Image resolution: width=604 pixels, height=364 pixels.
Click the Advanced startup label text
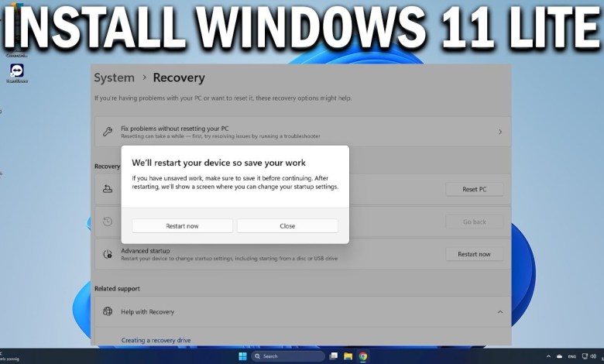(x=146, y=251)
